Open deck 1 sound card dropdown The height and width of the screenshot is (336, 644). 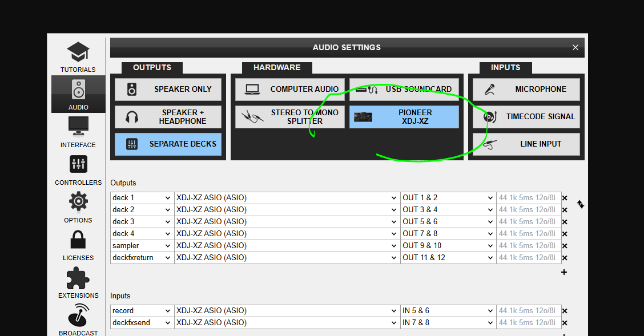point(287,198)
